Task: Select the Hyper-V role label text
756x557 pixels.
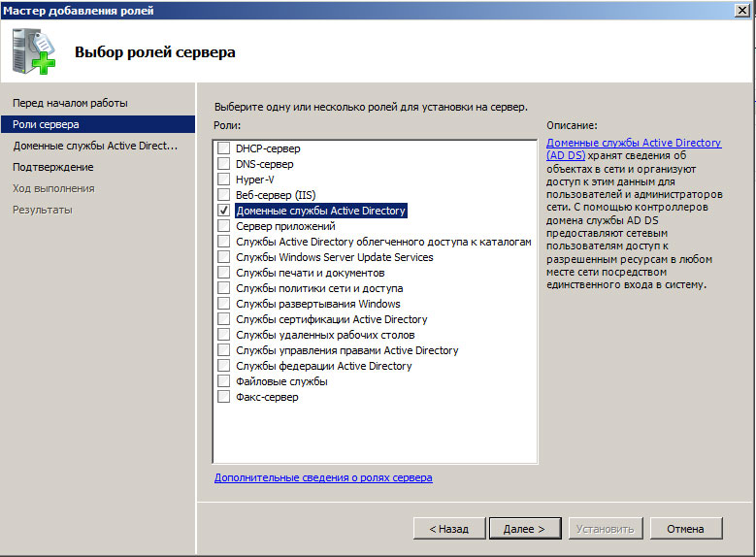Action: click(254, 180)
